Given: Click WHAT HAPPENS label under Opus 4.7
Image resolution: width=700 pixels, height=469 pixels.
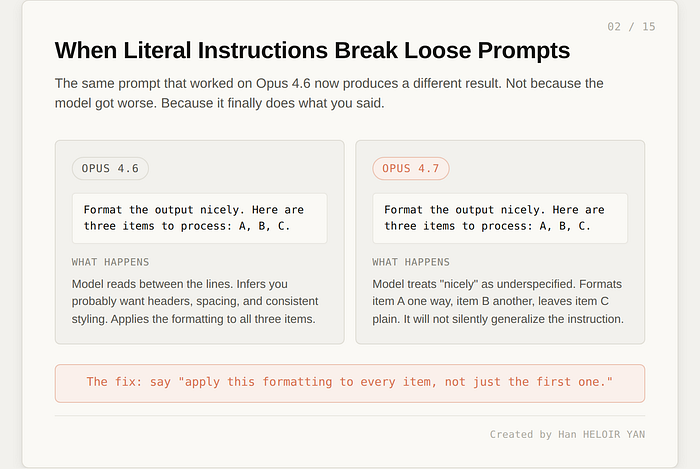Looking at the screenshot, I should [411, 262].
